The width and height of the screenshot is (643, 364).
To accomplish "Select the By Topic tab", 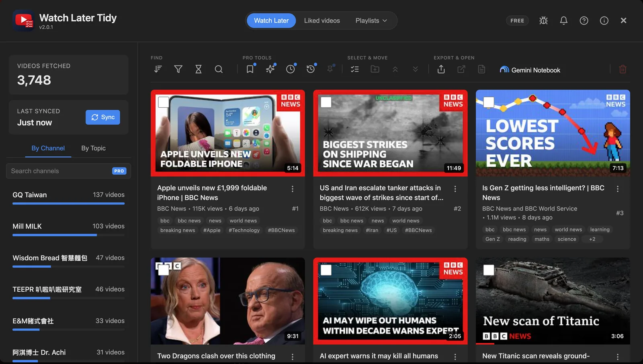I will pos(93,148).
